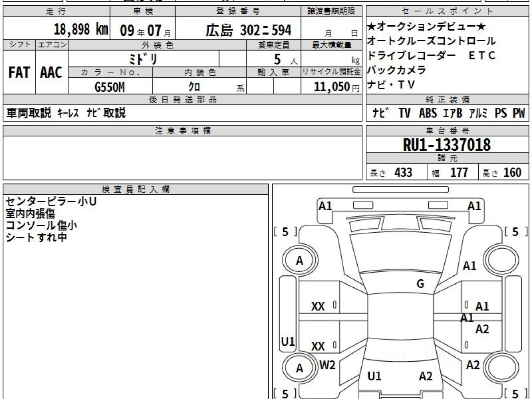Click the ミドリ exterior color field

click(x=144, y=59)
